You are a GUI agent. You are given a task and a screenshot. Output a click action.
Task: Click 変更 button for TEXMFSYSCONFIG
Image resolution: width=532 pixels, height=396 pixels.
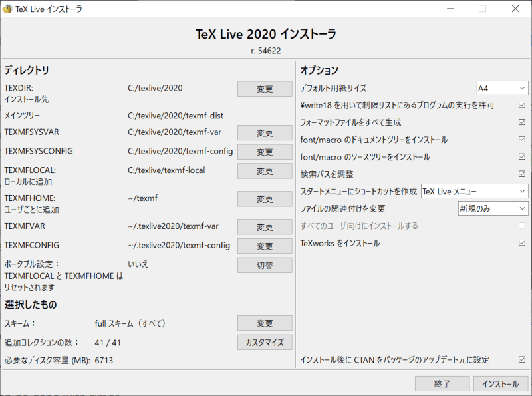click(265, 152)
